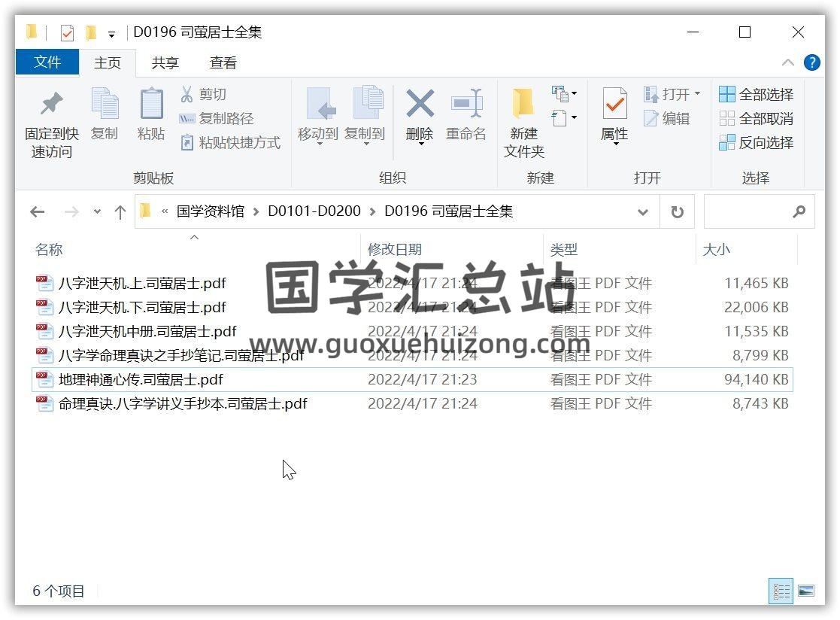Click the Pin to Quick Access icon

[x=51, y=105]
